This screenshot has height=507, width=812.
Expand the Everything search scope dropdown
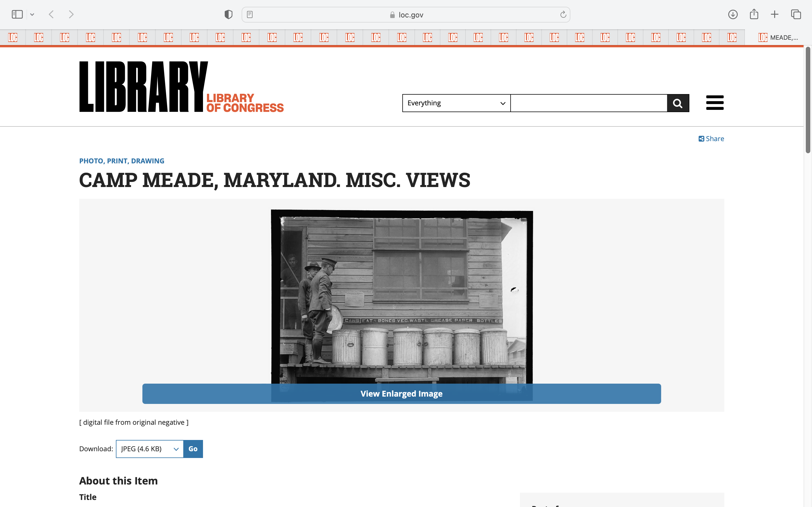tap(456, 103)
